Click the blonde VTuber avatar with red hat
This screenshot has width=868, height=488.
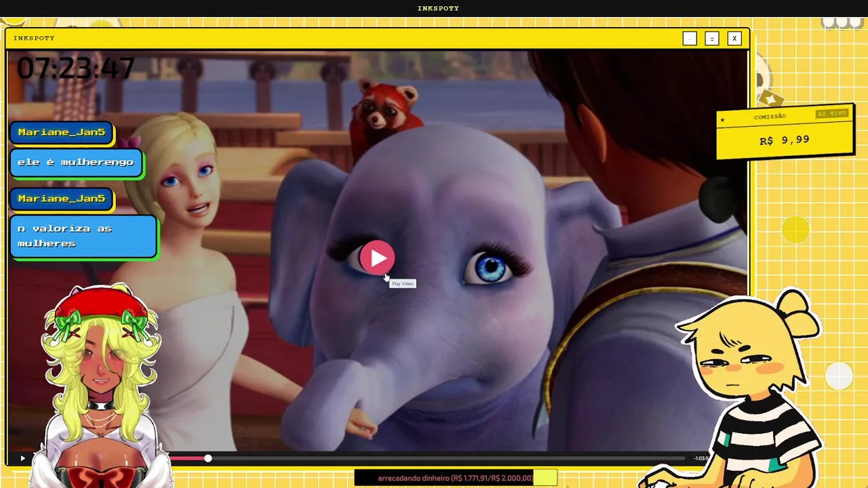coord(102,385)
